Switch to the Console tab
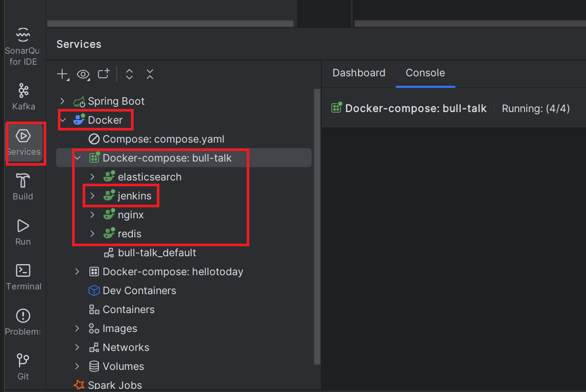The height and width of the screenshot is (392, 586). coord(426,73)
